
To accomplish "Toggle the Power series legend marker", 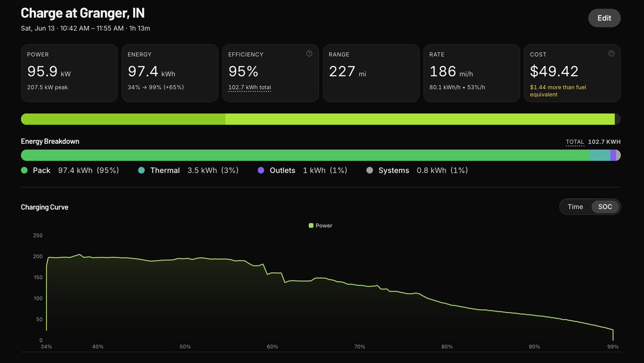I will pos(311,226).
